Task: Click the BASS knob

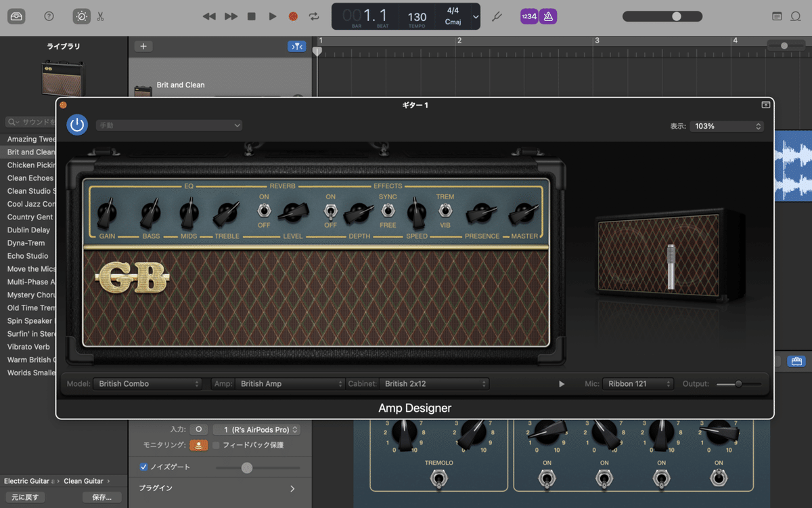Action: [151, 215]
